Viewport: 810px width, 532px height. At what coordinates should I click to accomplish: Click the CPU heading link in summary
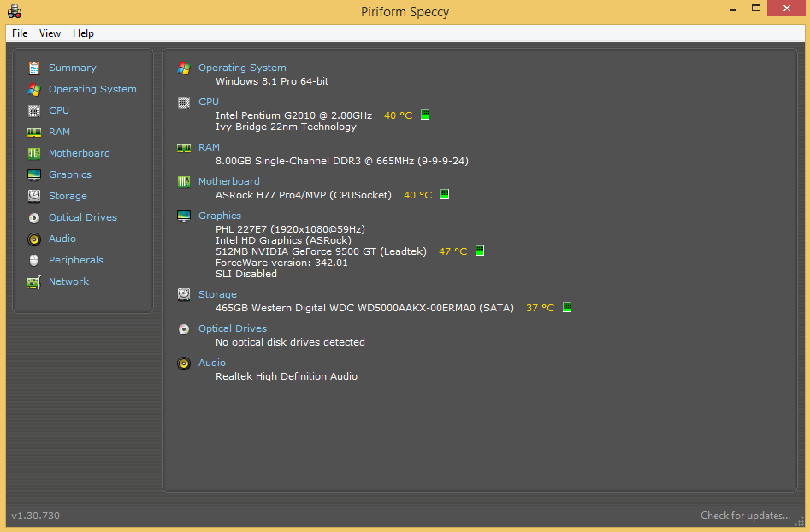209,102
